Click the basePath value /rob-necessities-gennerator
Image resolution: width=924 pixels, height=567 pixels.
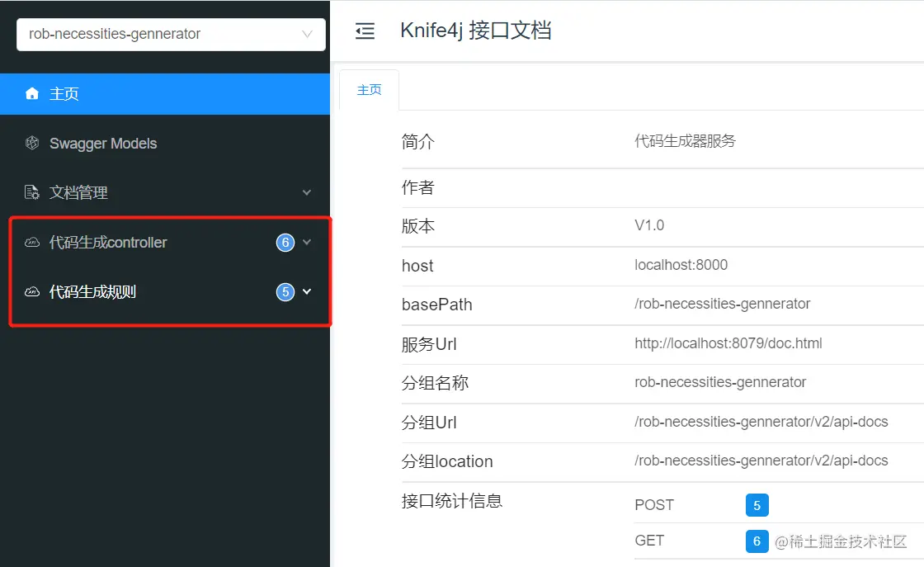pos(722,304)
